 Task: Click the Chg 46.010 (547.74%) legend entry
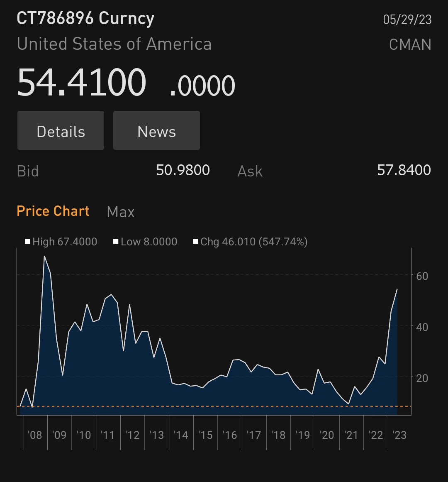click(250, 242)
